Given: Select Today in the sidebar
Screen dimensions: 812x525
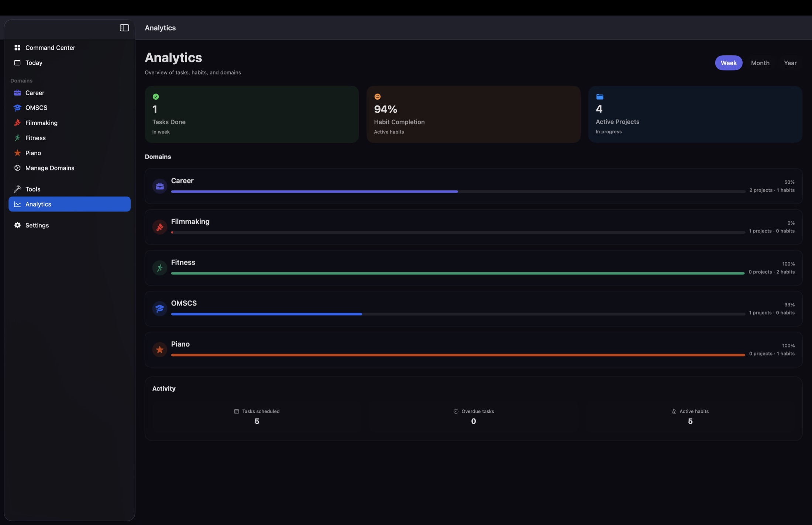Looking at the screenshot, I should [x=34, y=62].
